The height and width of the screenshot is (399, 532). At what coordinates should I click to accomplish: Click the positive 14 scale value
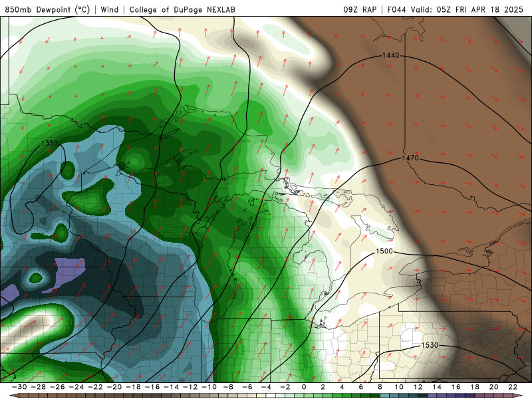(x=437, y=387)
